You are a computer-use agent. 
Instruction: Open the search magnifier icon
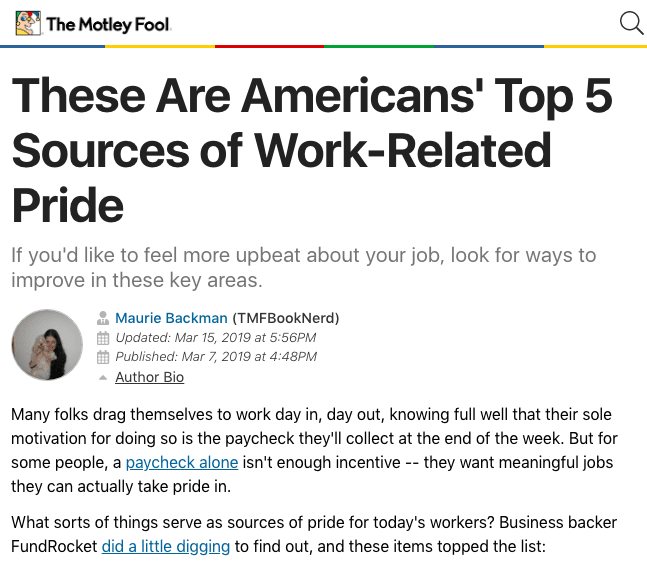632,23
